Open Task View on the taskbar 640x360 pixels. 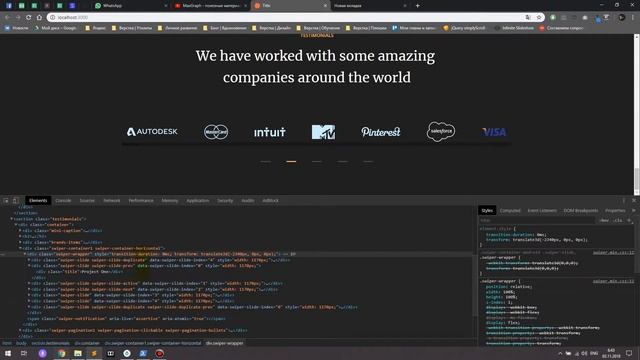(24, 353)
